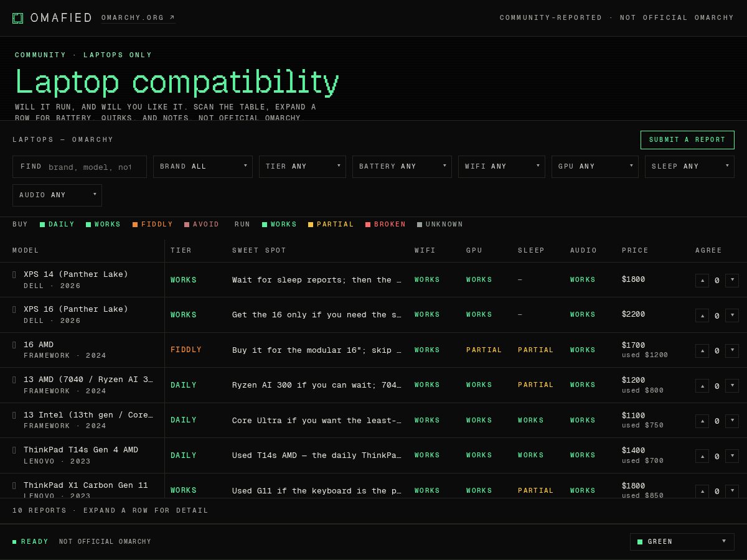This screenshot has width=747, height=560.
Task: Expand the Framework 16 AMD row
Action: 14,345
